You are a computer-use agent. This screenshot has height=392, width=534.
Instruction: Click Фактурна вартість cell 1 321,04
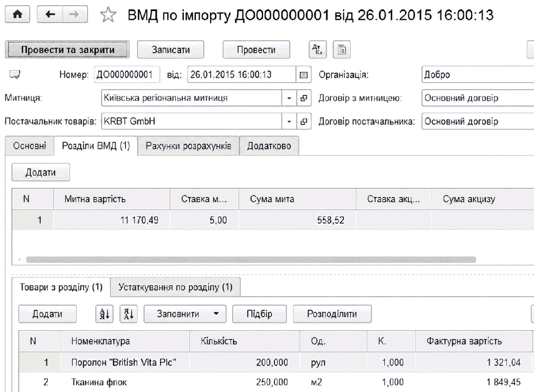473,363
